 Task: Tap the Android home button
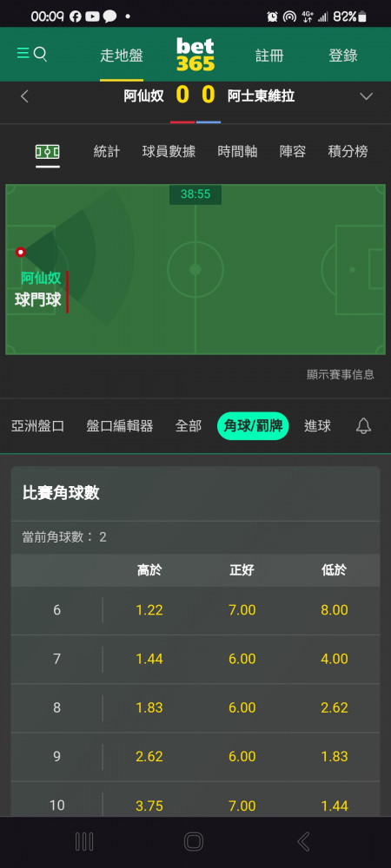pos(194,842)
